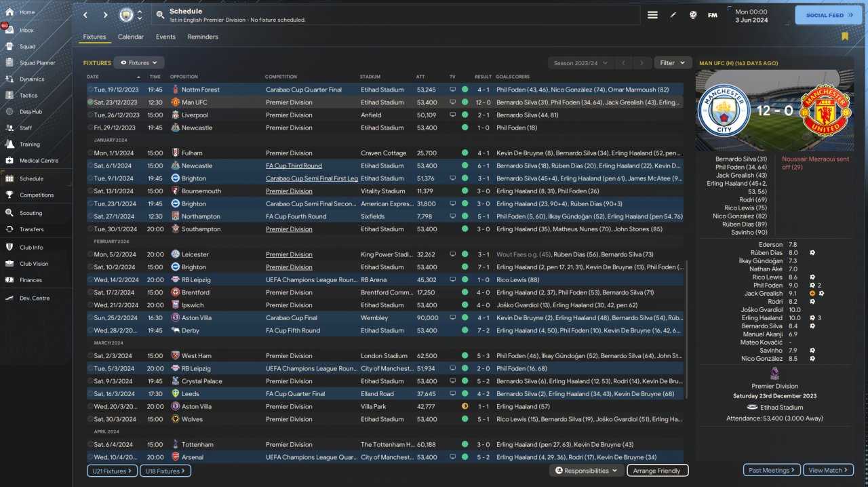Open the Season 2023/24 dropdown

[580, 62]
